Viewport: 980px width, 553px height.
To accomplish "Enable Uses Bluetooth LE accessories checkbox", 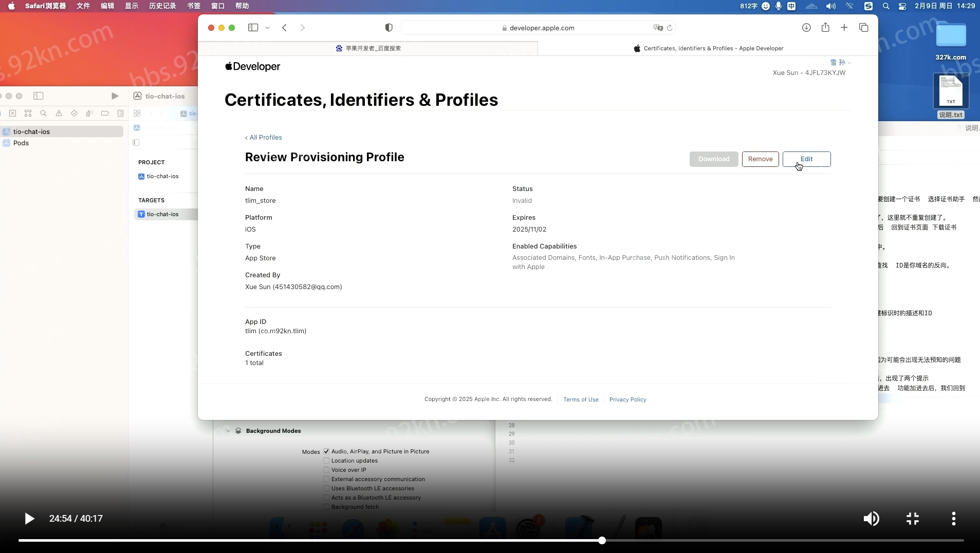I will (326, 488).
